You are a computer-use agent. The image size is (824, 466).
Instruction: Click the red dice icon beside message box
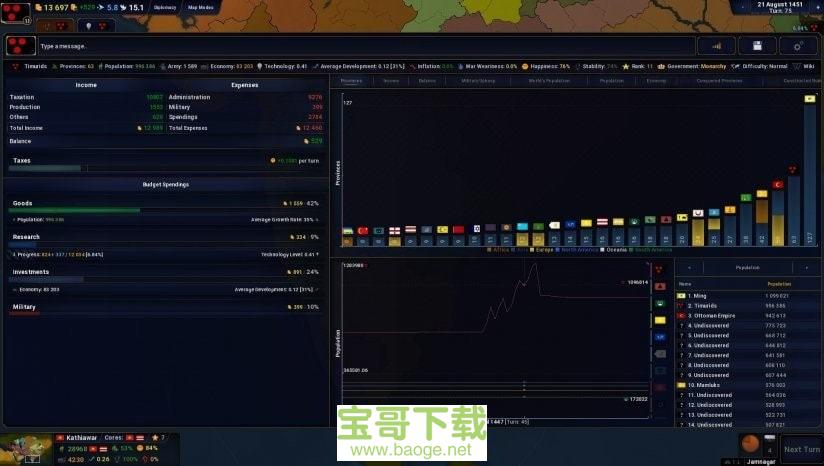click(x=20, y=45)
